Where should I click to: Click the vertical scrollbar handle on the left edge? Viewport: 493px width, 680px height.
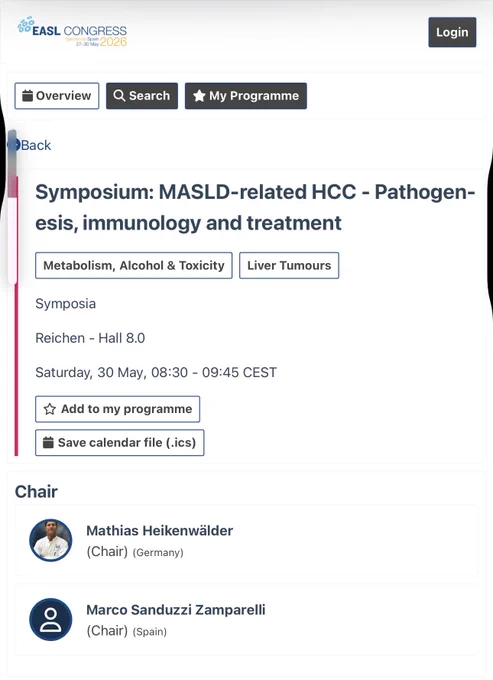click(x=13, y=207)
